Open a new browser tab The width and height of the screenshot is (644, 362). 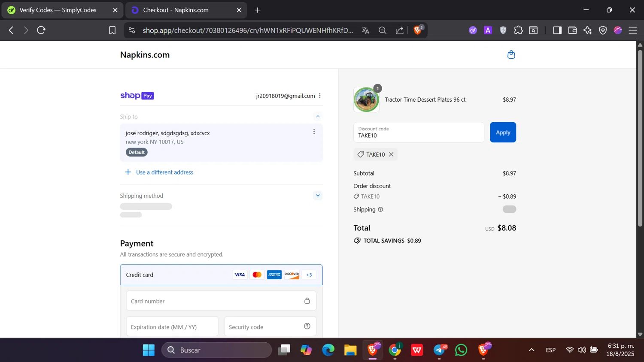(x=258, y=10)
